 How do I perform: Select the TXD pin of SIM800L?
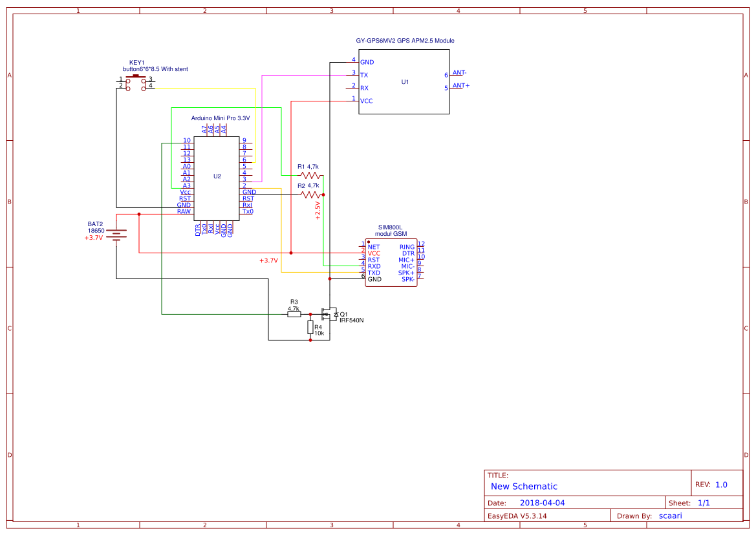pyautogui.click(x=374, y=273)
